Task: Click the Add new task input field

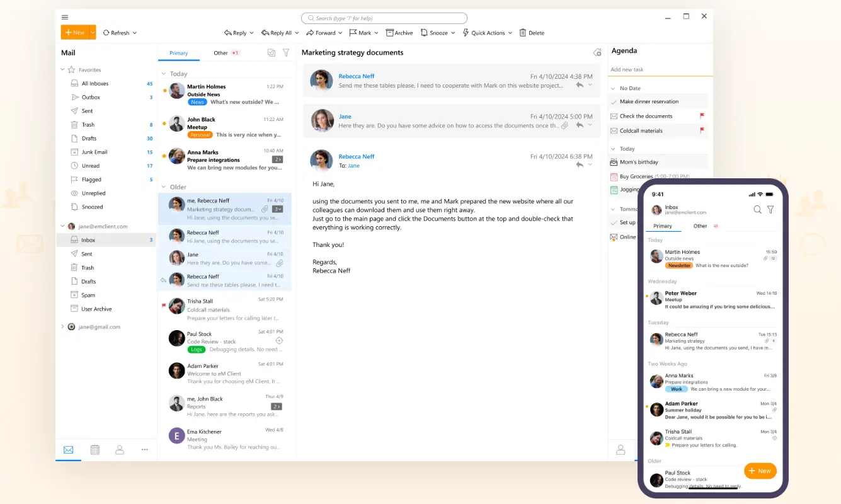Action: point(658,69)
